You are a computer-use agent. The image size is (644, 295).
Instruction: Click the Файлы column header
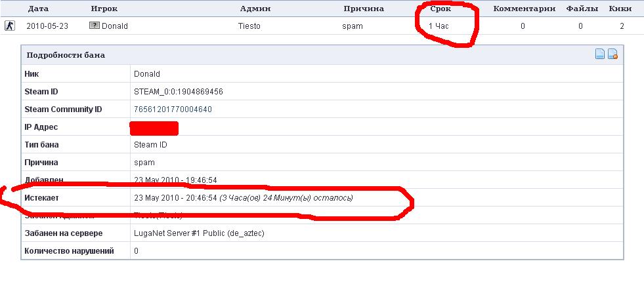point(582,9)
